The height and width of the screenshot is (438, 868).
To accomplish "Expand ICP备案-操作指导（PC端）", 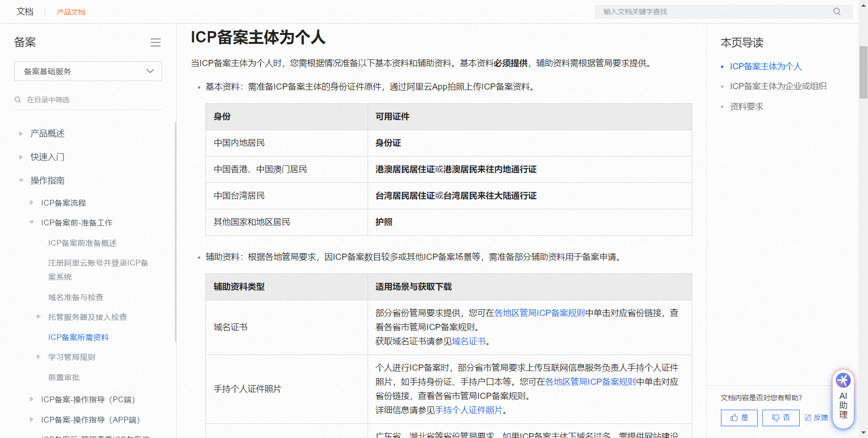I will click(x=32, y=399).
